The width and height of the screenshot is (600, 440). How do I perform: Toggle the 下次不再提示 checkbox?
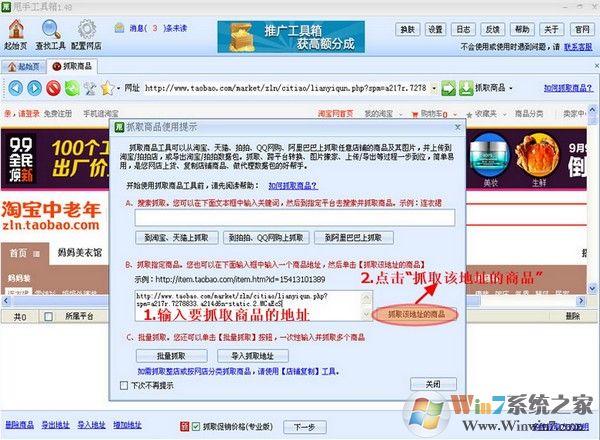click(124, 385)
